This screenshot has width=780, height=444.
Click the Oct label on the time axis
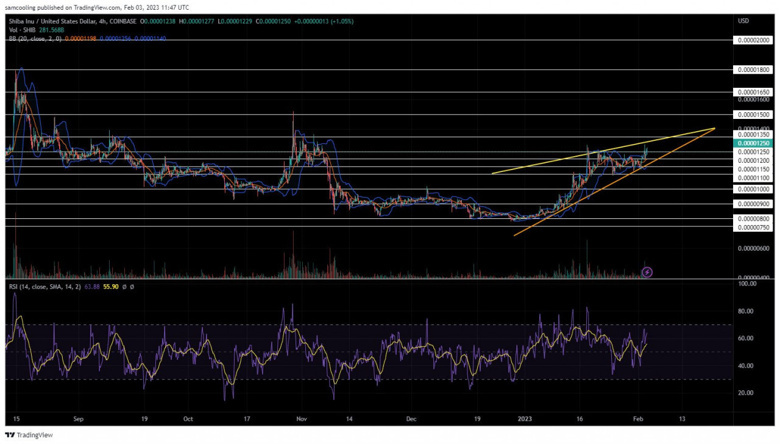(188, 422)
